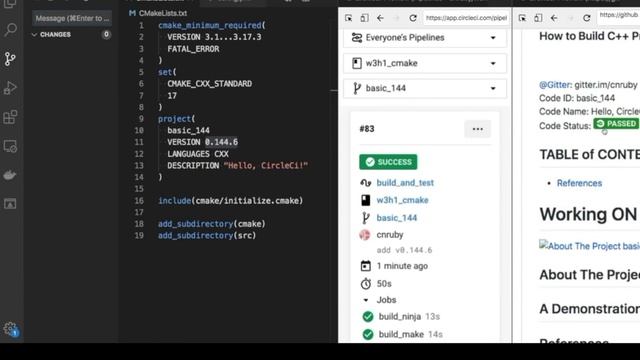Viewport: 640px width, 360px height.
Task: Open the Extensions view icon
Action: tap(10, 117)
